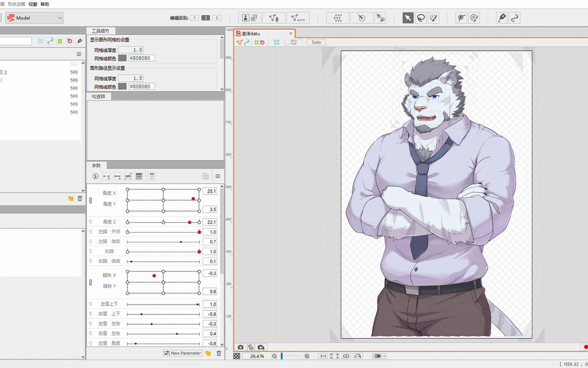Viewport: 588px width, 368px height.
Task: Click the flip canvas horizontally icon
Action: [x=358, y=356]
